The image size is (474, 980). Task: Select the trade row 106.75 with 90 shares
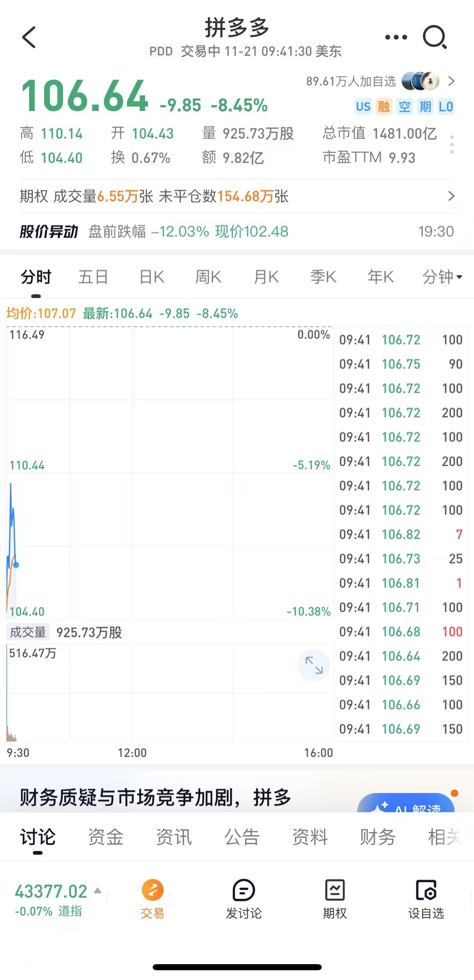pyautogui.click(x=401, y=364)
